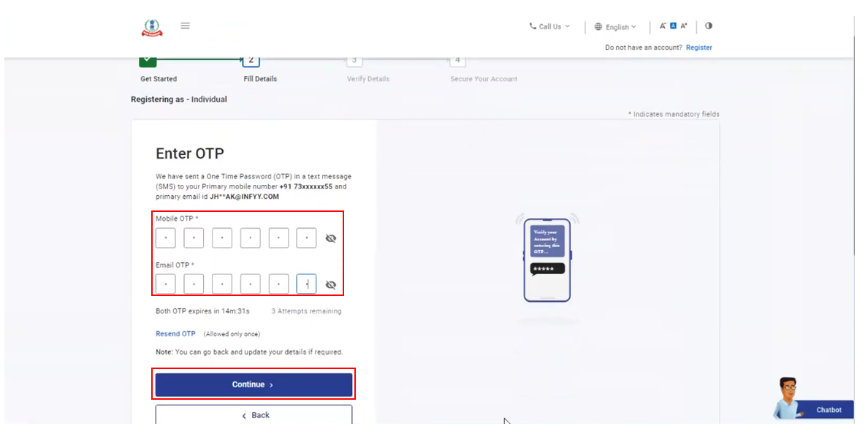Reset font size with default A icon
Screen dimensions: 868x437
click(674, 26)
